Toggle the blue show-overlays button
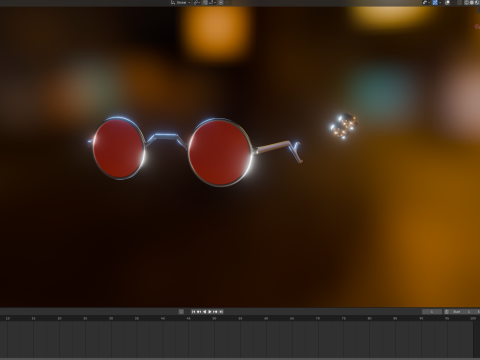Image resolution: width=480 pixels, height=360 pixels. coord(435,2)
